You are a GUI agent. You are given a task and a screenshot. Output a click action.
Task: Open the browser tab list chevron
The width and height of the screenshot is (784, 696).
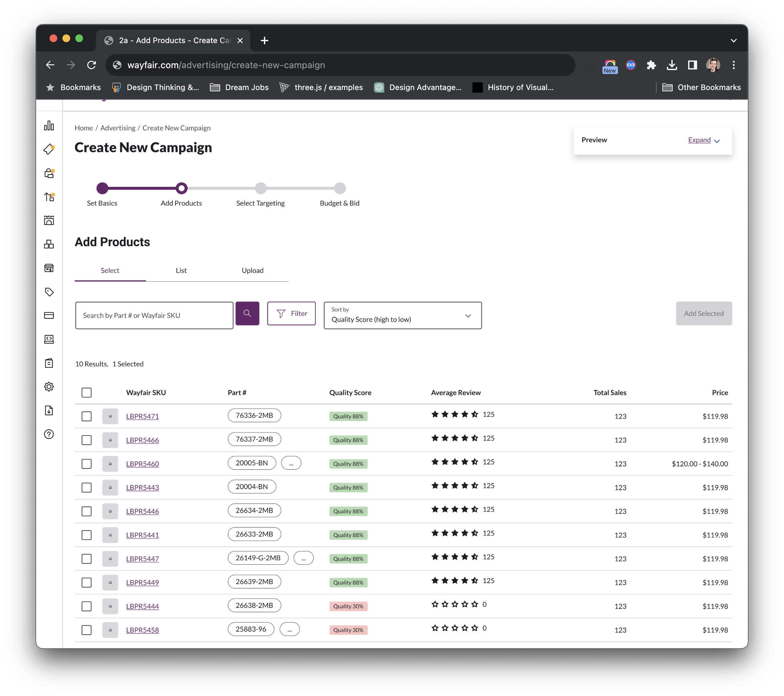click(x=733, y=41)
